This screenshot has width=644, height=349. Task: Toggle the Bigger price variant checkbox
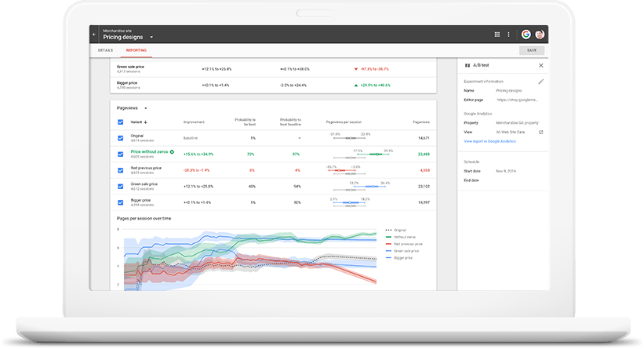point(120,202)
